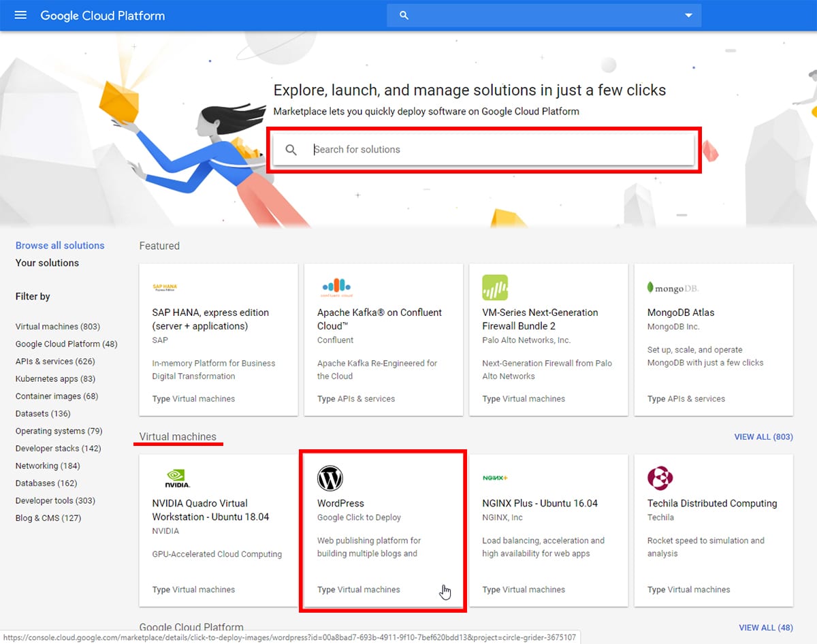Click the Palo Alto VM-Series green logo
Screen dimensions: 817x644
(495, 287)
